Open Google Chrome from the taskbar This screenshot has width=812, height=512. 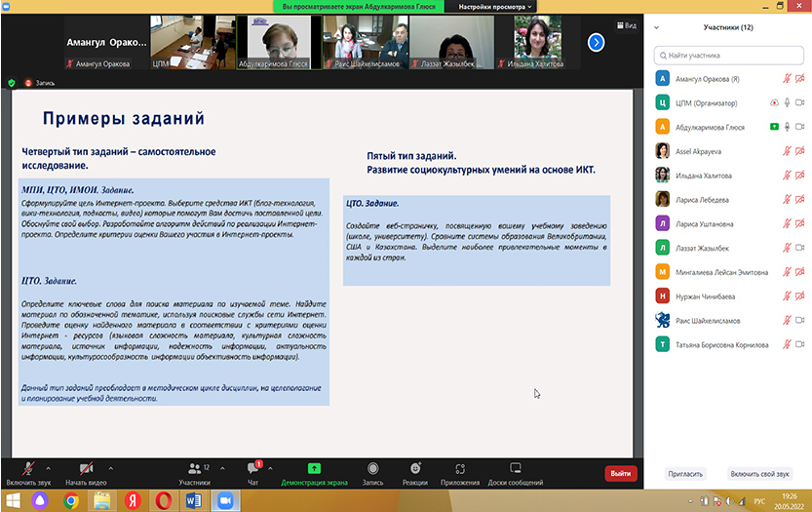[x=70, y=500]
